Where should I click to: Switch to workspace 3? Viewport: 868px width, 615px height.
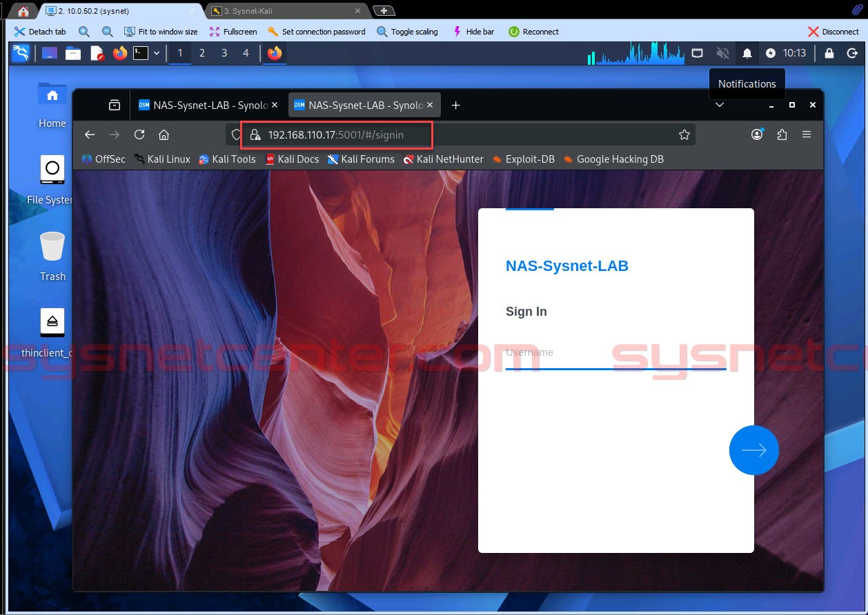[x=224, y=53]
